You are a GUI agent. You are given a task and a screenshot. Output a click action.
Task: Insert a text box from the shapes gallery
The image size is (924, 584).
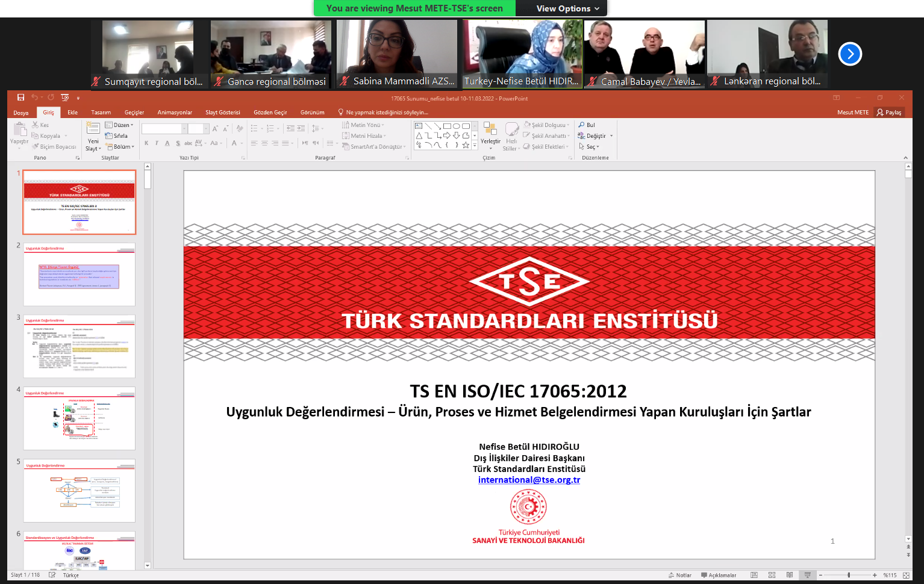419,126
